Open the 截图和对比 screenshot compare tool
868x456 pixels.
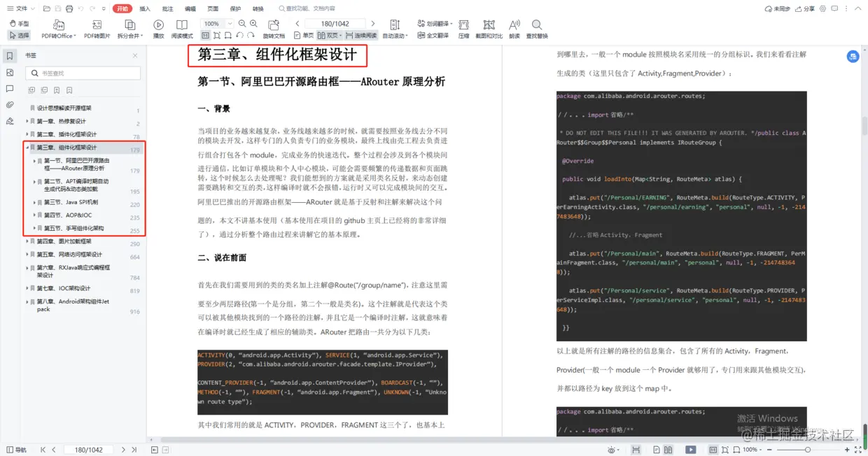click(489, 29)
